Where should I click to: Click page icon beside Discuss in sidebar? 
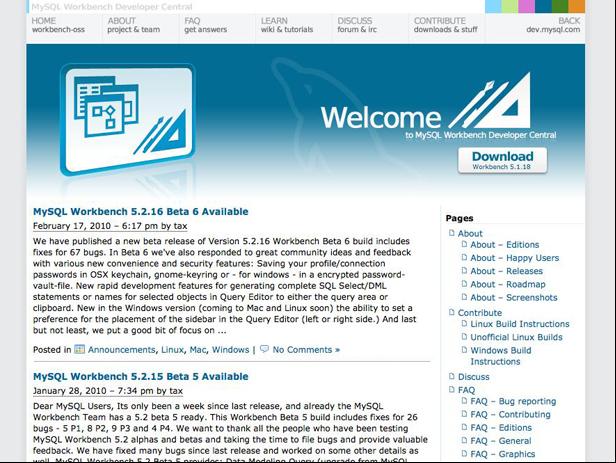click(x=450, y=377)
